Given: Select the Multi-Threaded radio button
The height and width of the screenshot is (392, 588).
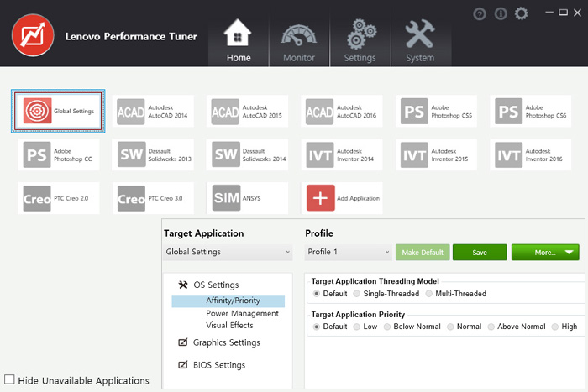Looking at the screenshot, I should tap(429, 294).
